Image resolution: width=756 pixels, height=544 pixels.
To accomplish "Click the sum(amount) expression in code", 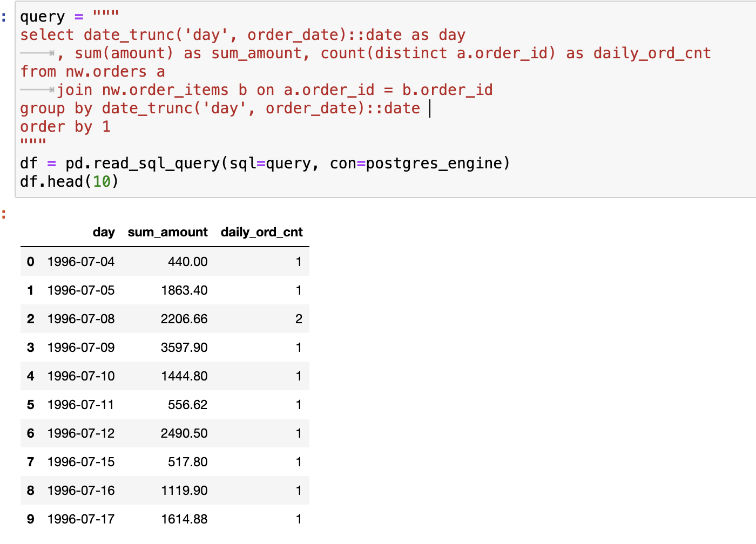I will pyautogui.click(x=124, y=53).
